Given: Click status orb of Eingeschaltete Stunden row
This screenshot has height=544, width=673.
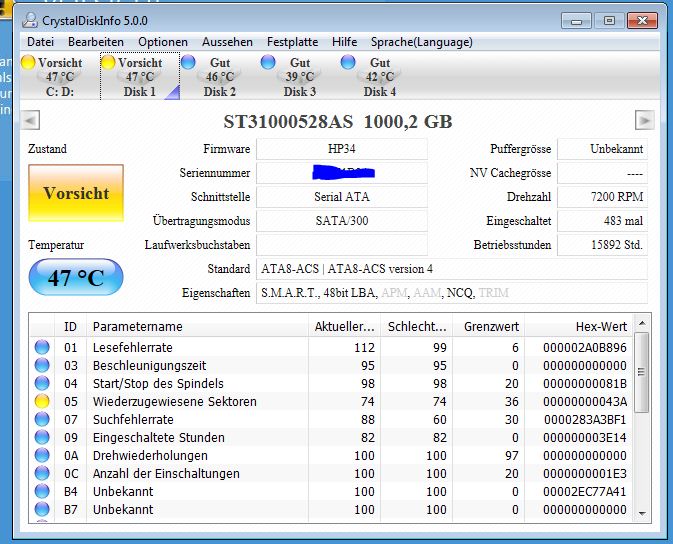Looking at the screenshot, I should (x=42, y=437).
